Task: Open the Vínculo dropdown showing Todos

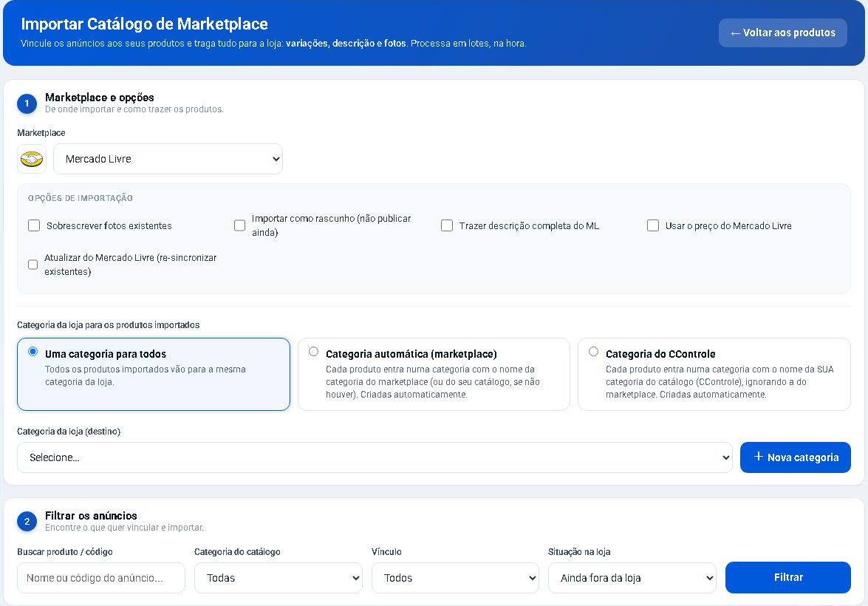Action: point(455,578)
